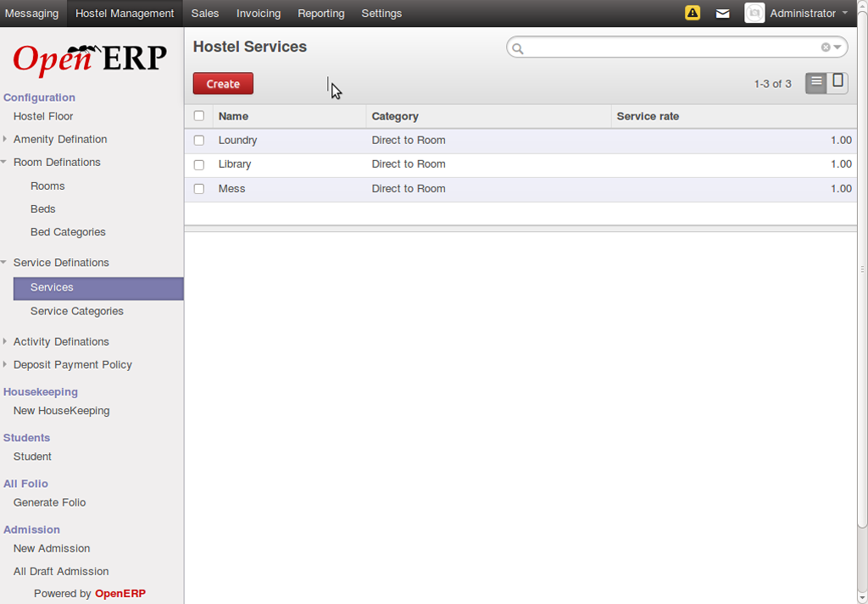Viewport: 868px width, 604px height.
Task: Collapse the Room Definations arrow
Action: click(4, 162)
